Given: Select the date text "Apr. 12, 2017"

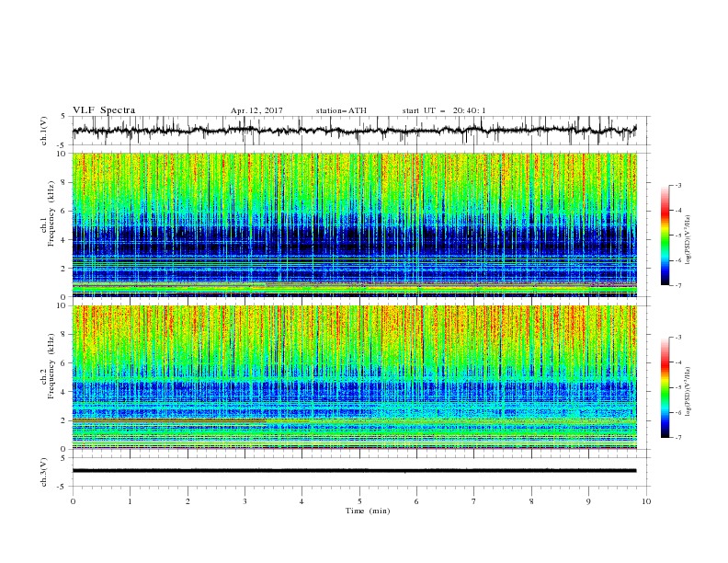Looking at the screenshot, I should click(256, 110).
